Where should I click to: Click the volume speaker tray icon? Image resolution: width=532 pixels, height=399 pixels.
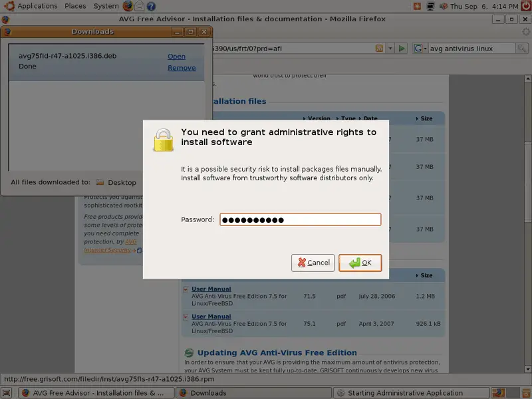[x=444, y=6]
